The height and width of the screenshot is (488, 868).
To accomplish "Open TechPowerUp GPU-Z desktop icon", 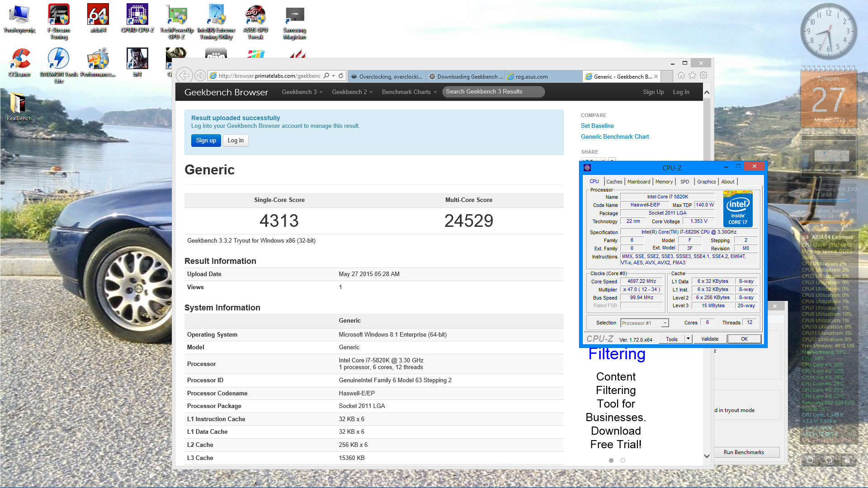I will (x=177, y=21).
